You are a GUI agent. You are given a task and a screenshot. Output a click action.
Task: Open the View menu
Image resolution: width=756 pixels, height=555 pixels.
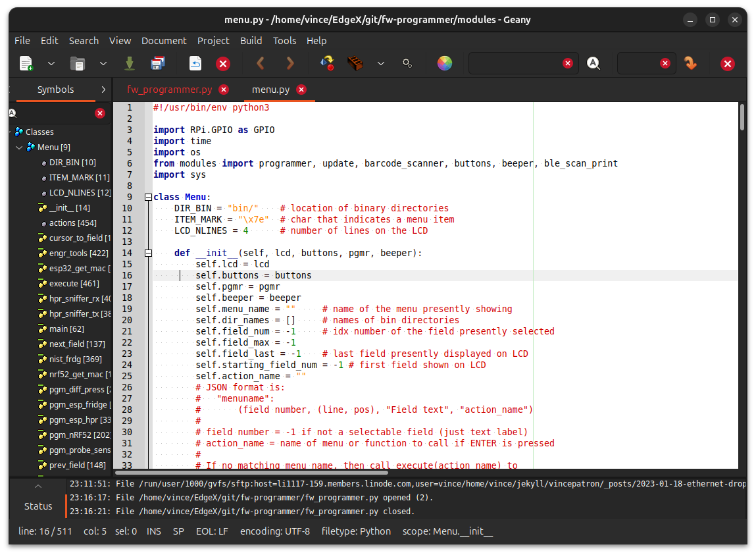(120, 41)
